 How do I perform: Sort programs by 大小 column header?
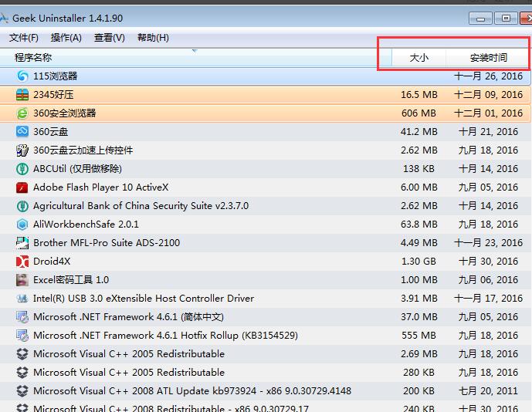(x=418, y=57)
